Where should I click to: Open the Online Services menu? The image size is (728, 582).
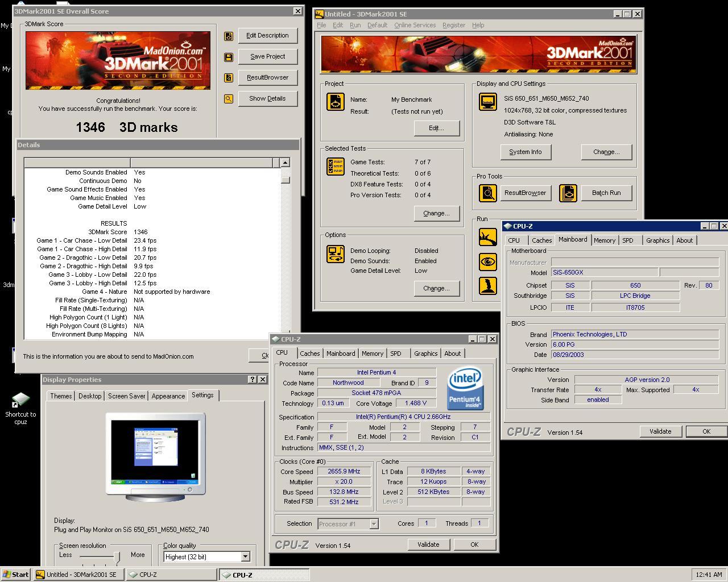(x=415, y=25)
